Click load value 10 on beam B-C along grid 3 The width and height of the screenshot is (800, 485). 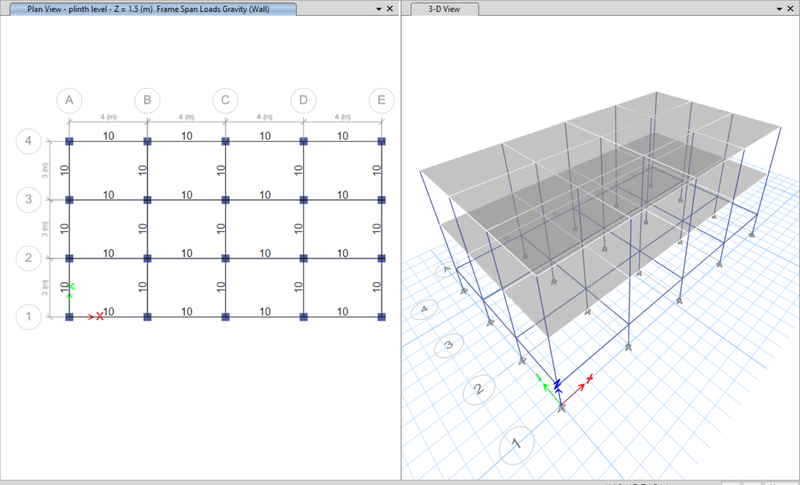click(187, 195)
